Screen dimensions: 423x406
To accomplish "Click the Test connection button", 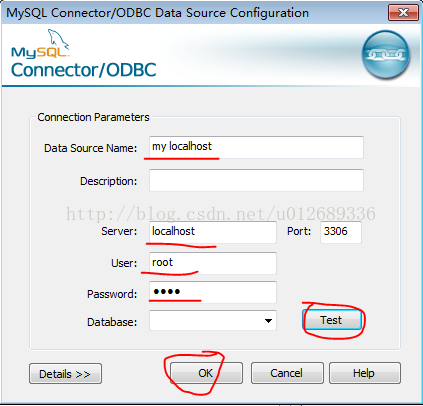I will point(332,320).
